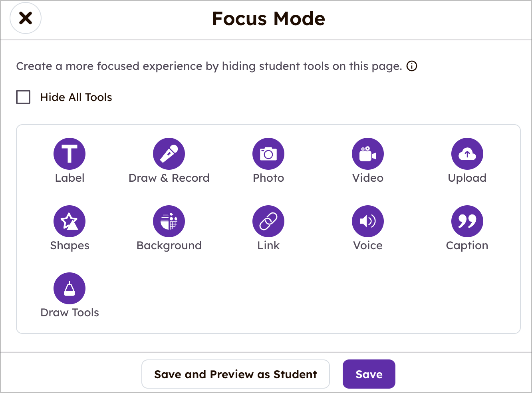
Task: Click the Focus Mode dialog title
Action: tap(268, 18)
